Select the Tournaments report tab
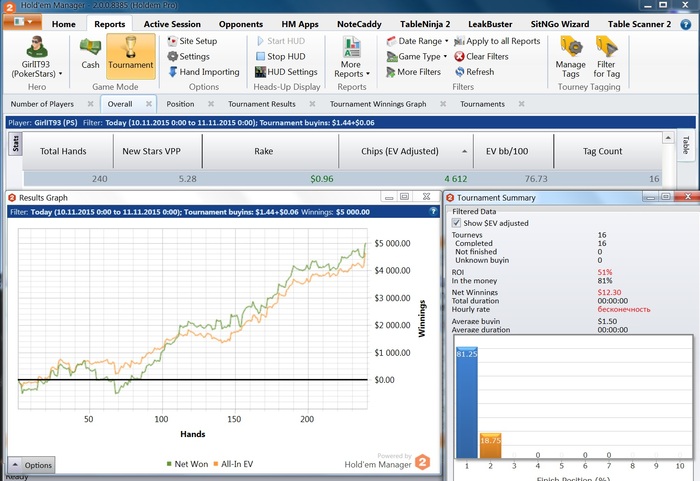The image size is (700, 481). 483,104
